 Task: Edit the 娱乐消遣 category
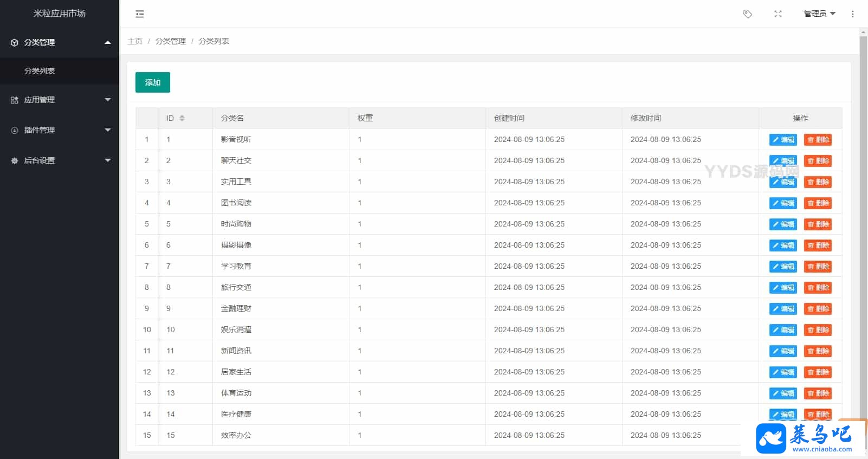[783, 330]
